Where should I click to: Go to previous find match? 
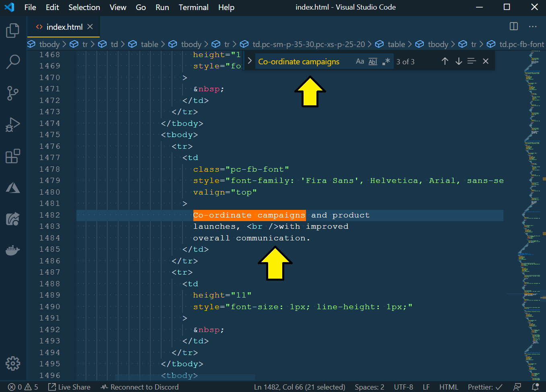click(445, 61)
